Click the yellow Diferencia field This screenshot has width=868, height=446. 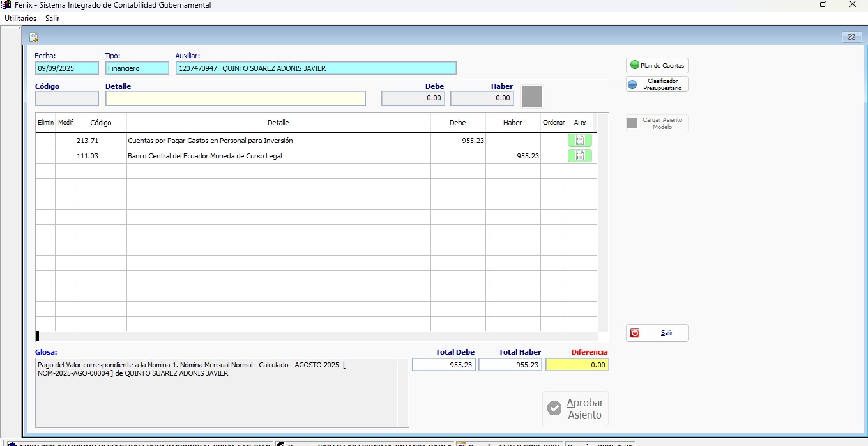[577, 365]
